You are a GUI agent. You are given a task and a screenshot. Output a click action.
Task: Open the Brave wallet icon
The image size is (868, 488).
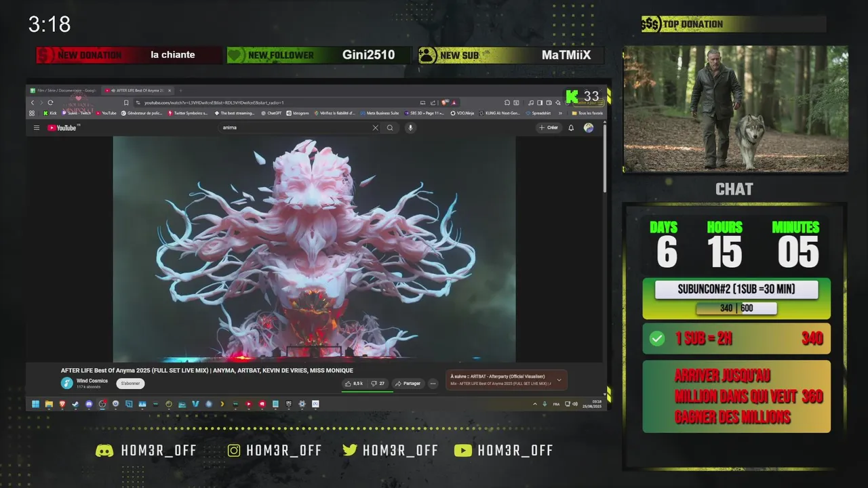[x=549, y=102]
